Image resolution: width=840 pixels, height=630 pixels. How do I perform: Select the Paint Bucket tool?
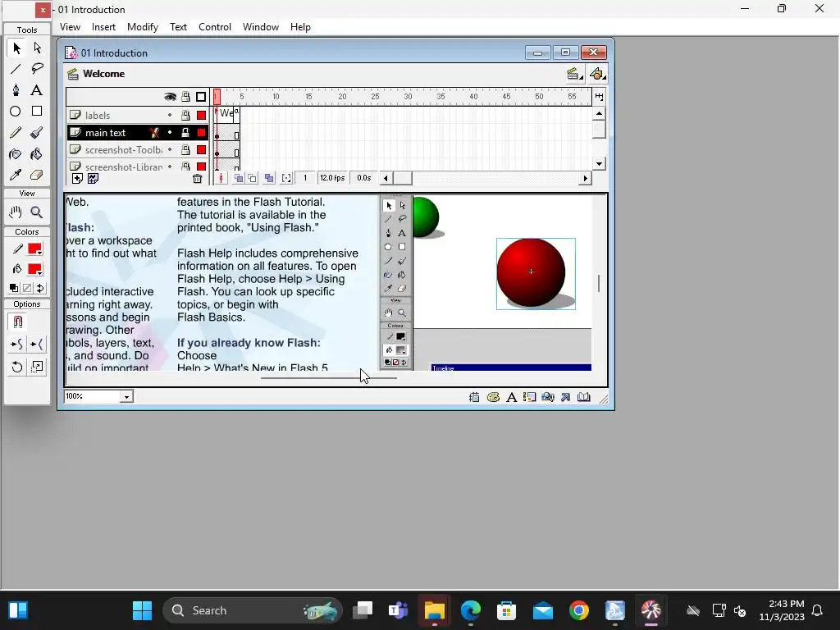(36, 154)
